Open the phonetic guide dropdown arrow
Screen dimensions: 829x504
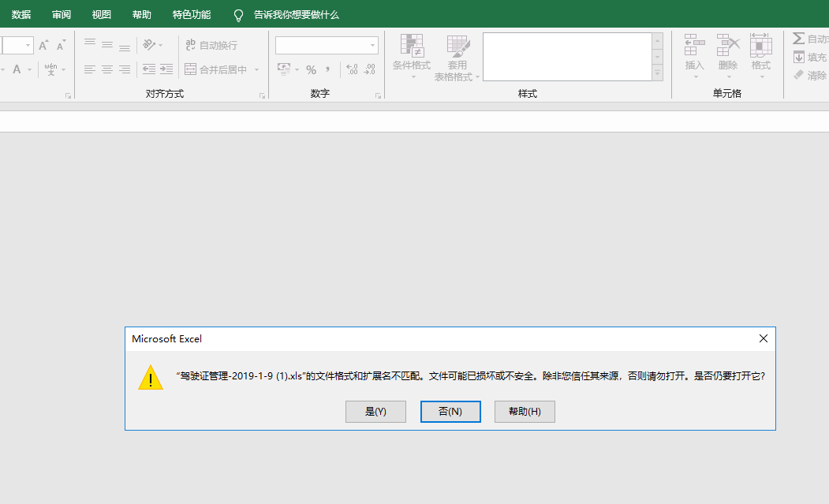pos(63,70)
